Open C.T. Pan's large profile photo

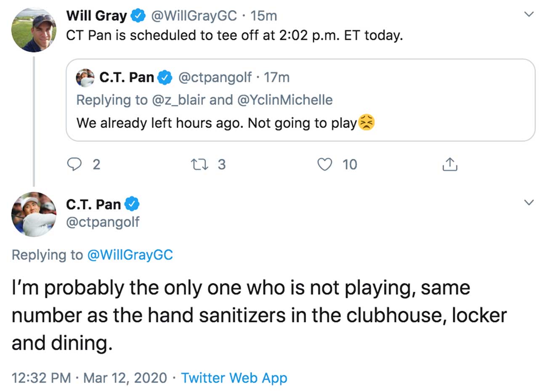(x=34, y=214)
